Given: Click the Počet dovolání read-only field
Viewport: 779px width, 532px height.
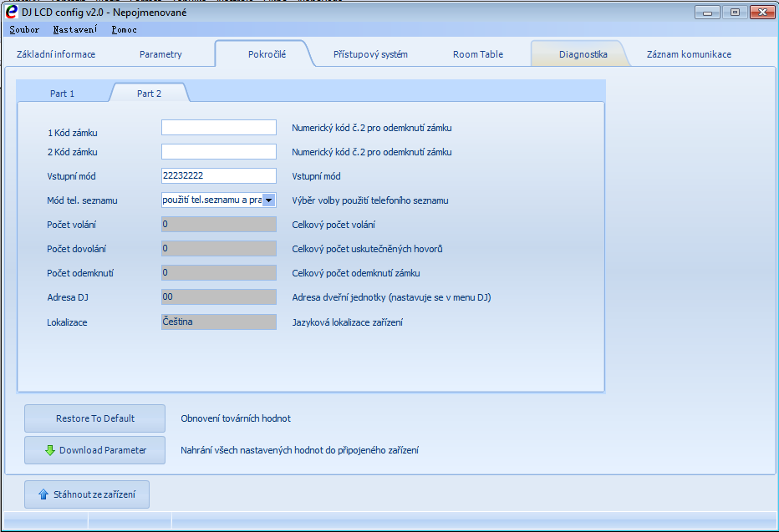Looking at the screenshot, I should [x=219, y=249].
